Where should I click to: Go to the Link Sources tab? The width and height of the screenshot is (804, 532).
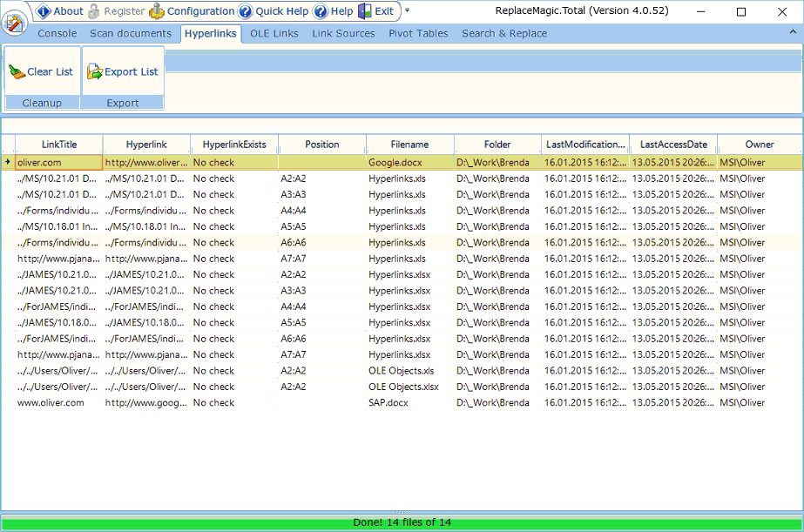(x=343, y=33)
